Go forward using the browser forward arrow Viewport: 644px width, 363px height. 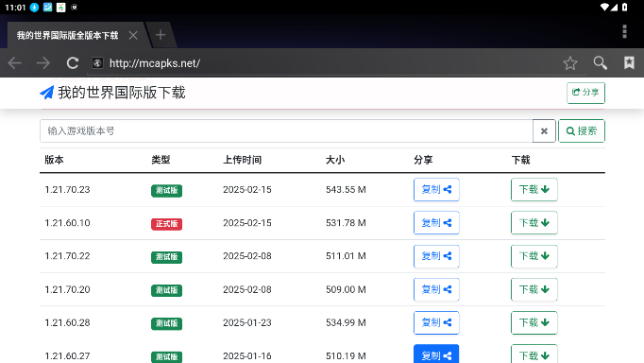pyautogui.click(x=43, y=63)
